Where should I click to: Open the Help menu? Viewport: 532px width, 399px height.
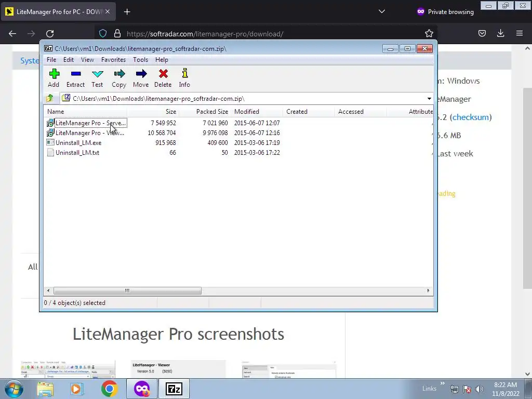pyautogui.click(x=162, y=60)
